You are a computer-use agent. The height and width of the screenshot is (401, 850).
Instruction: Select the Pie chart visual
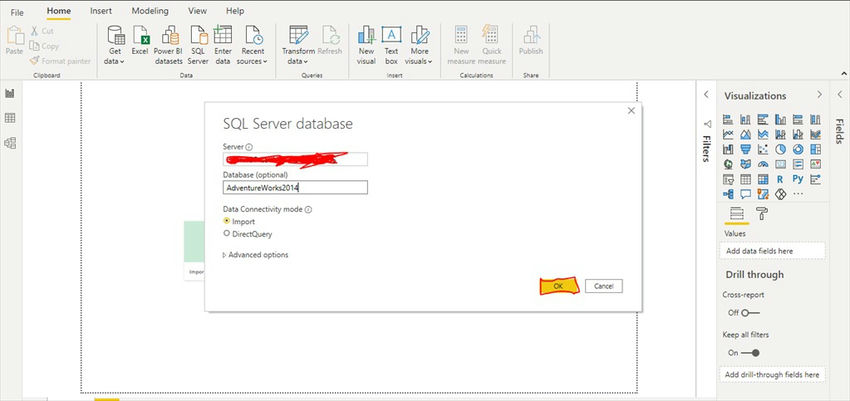click(781, 149)
